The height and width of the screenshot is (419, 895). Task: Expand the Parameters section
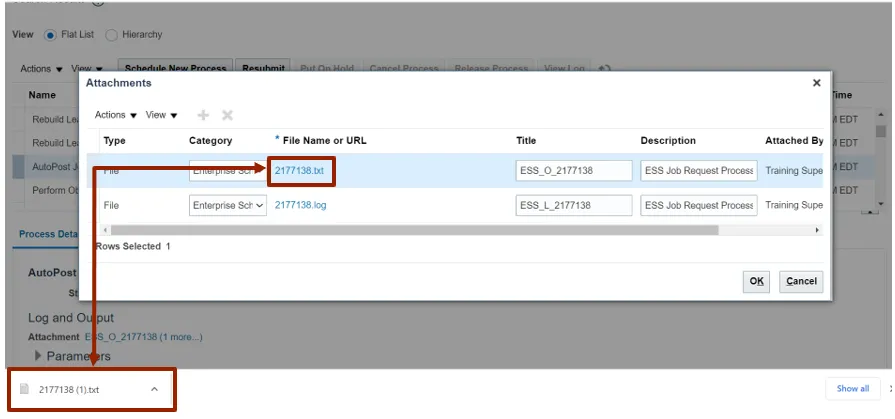click(x=39, y=356)
